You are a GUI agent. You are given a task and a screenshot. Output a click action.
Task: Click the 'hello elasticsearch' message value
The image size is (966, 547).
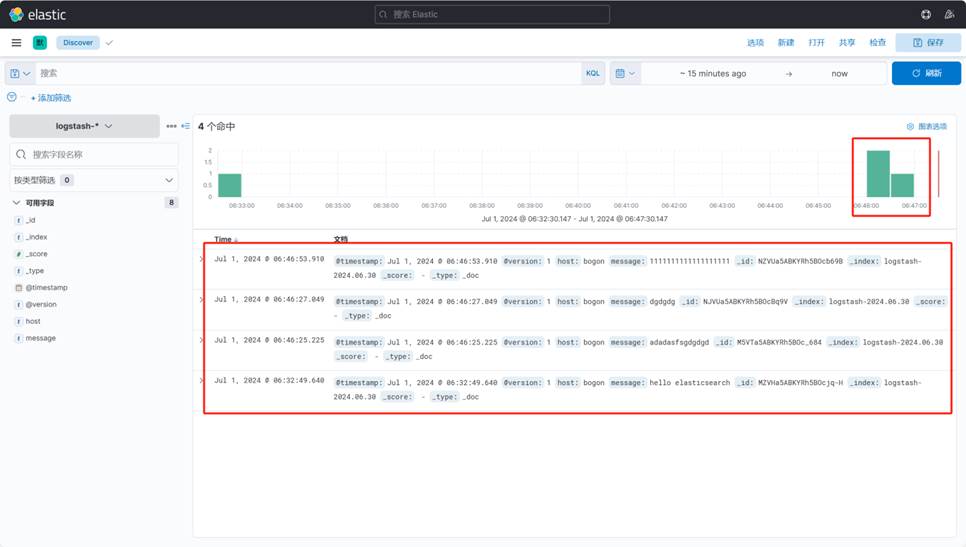pos(689,383)
